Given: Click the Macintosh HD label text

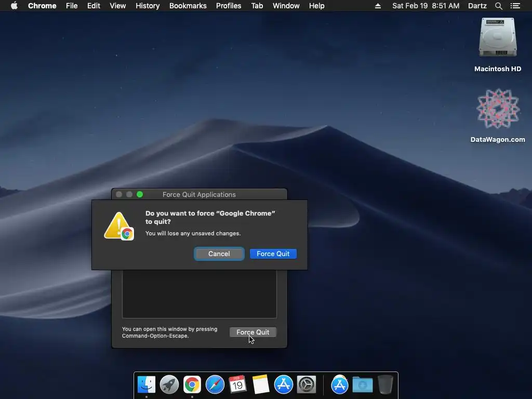Looking at the screenshot, I should (498, 69).
